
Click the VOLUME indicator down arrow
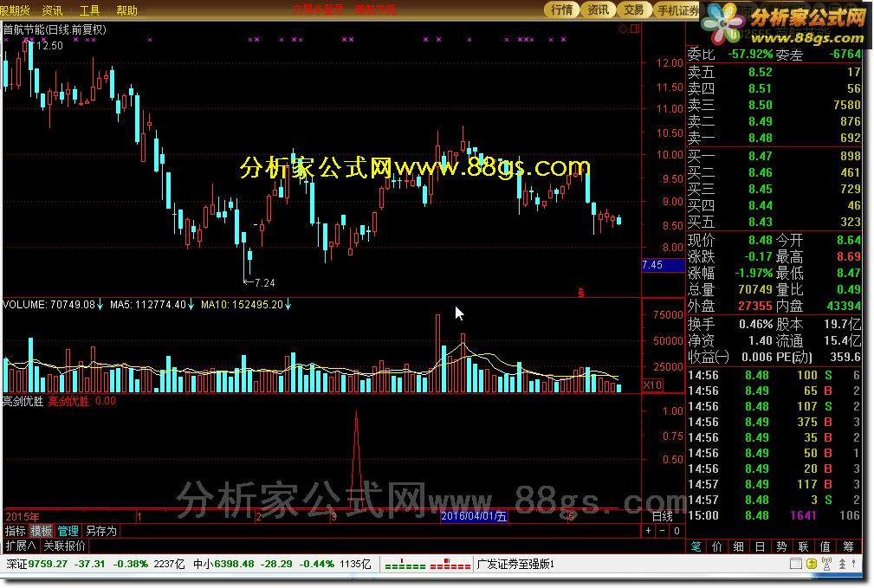coord(100,304)
